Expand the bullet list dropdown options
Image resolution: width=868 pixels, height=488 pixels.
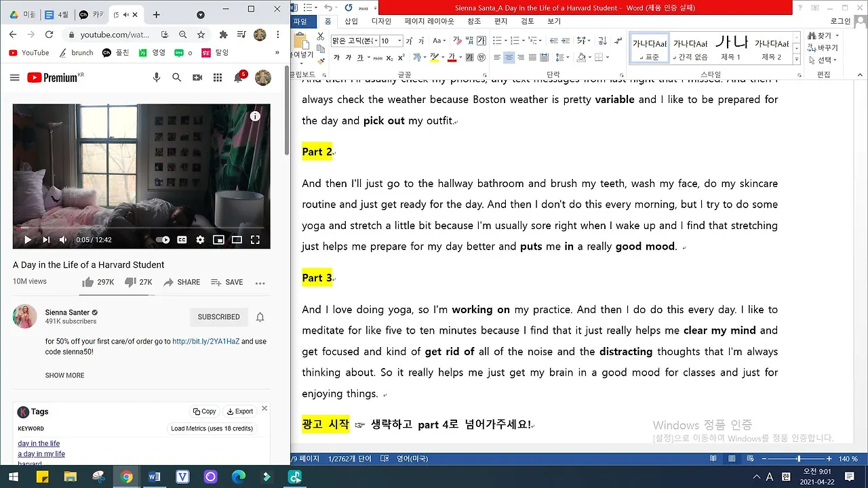pyautogui.click(x=506, y=41)
